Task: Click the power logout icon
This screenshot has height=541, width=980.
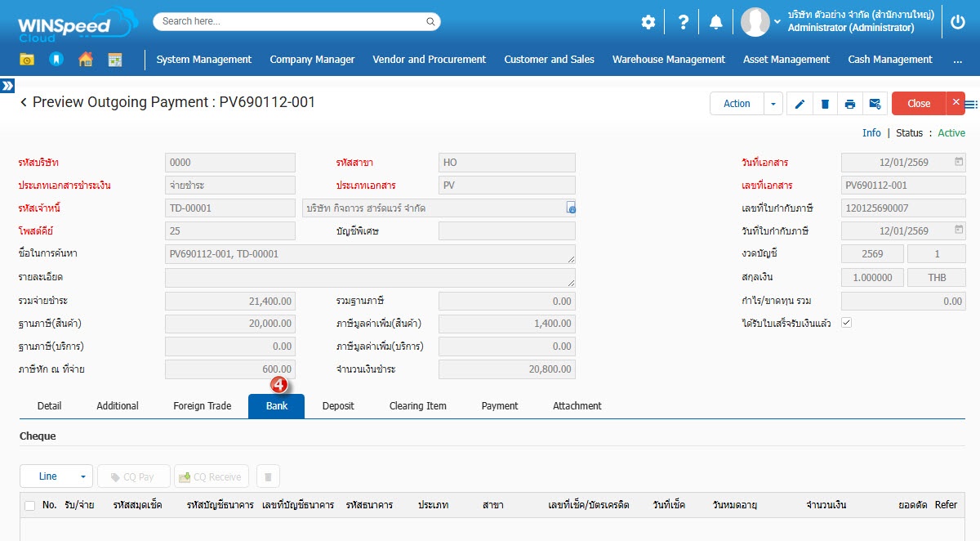Action: (958, 22)
